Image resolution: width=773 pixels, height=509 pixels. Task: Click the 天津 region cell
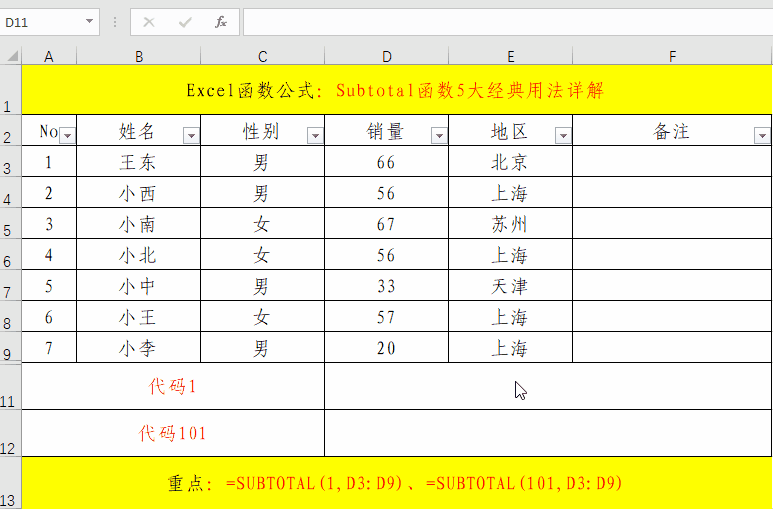510,286
